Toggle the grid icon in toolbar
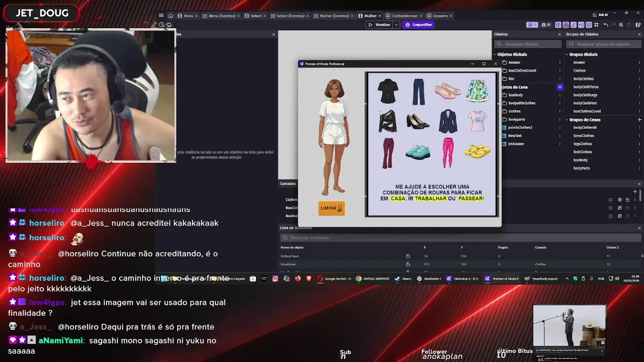This screenshot has width=644, height=362. [x=597, y=25]
